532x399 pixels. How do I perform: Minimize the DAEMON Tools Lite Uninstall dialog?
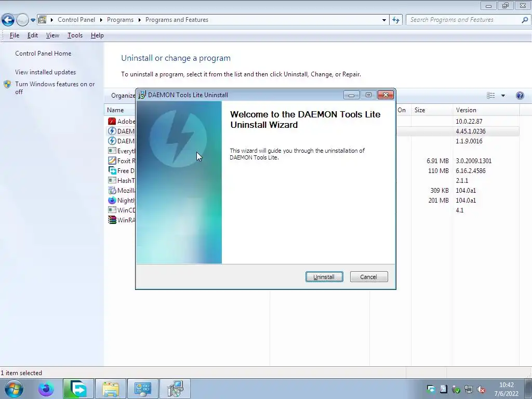(x=351, y=95)
